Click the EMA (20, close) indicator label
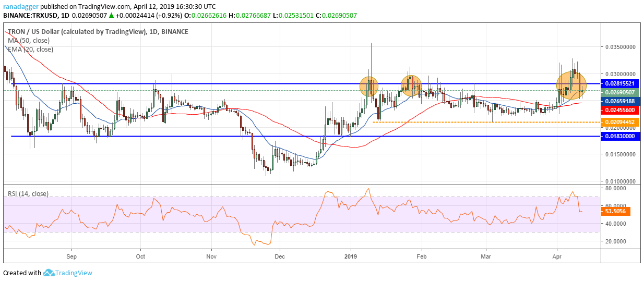 (30, 49)
